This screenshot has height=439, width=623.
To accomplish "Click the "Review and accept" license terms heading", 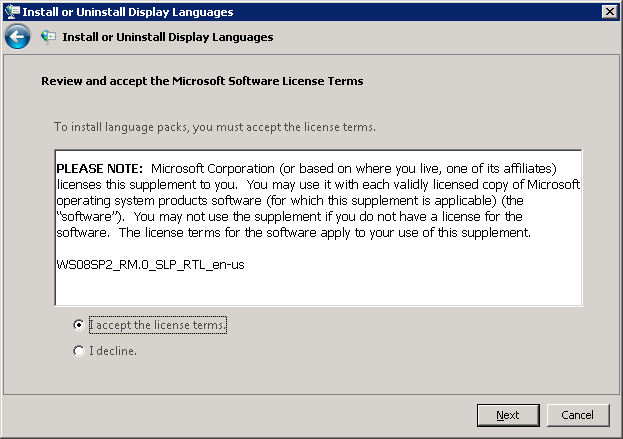I will (202, 81).
